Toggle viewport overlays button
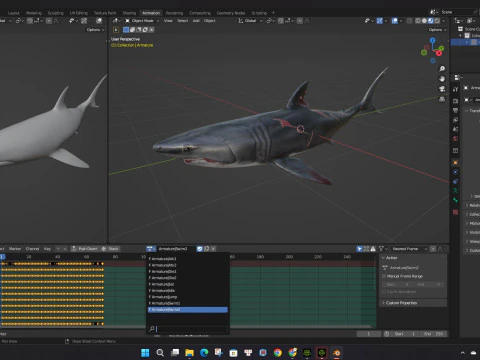The height and width of the screenshot is (360, 480). click(x=395, y=21)
